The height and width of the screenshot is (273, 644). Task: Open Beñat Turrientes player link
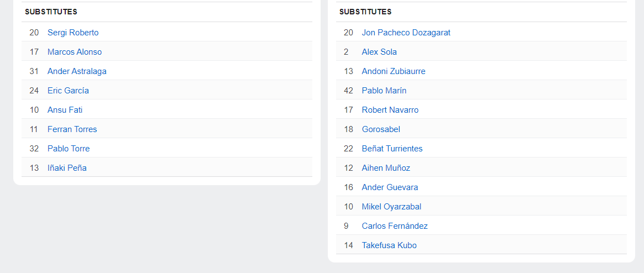[x=392, y=149]
